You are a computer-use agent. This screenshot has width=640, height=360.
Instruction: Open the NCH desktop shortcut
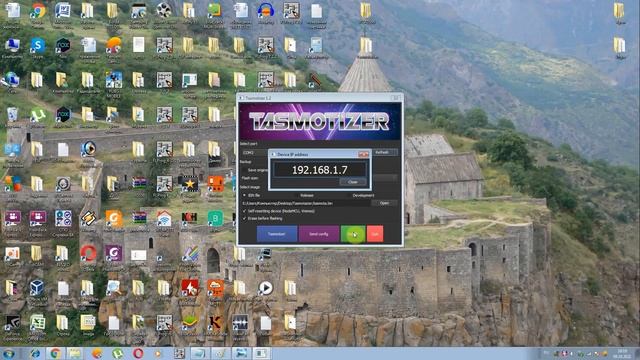[189, 218]
